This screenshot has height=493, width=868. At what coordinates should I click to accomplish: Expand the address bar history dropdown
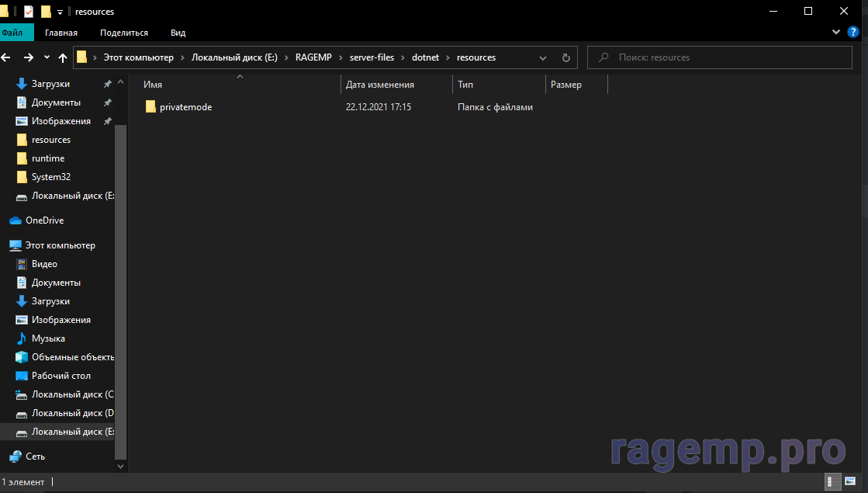[x=545, y=57]
